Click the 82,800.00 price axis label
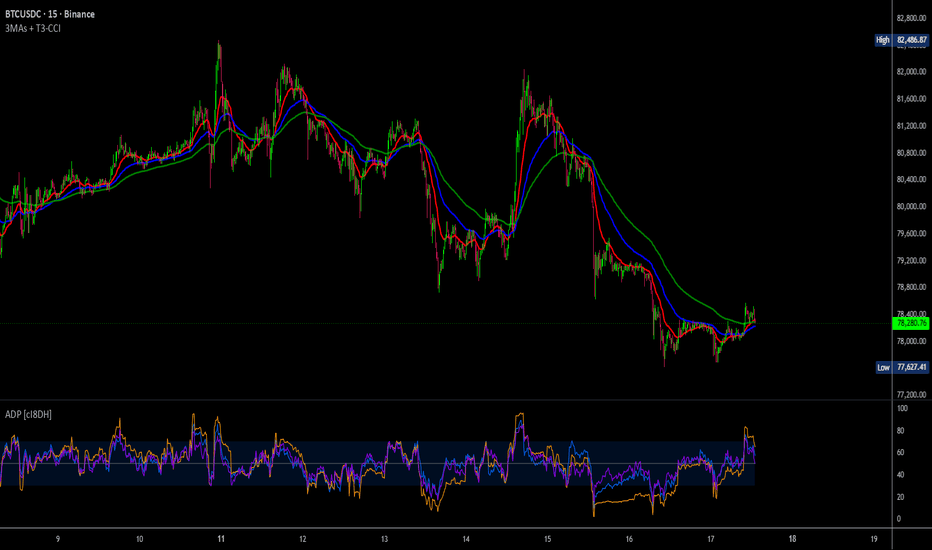The width and height of the screenshot is (932, 550). (x=911, y=18)
